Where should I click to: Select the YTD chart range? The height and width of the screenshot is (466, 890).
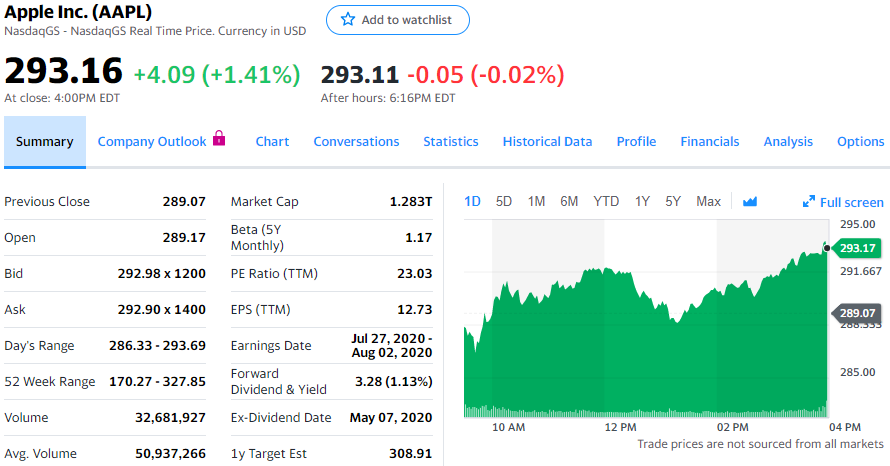(x=606, y=201)
